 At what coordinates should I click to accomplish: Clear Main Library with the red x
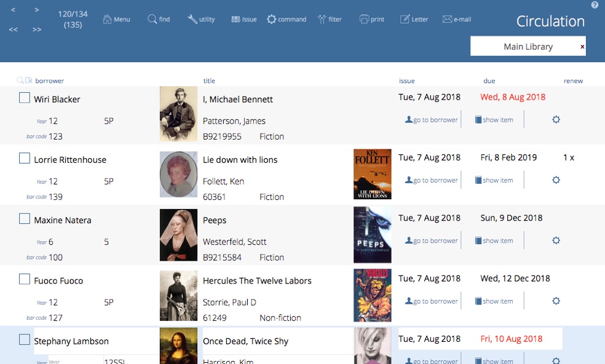pos(582,47)
